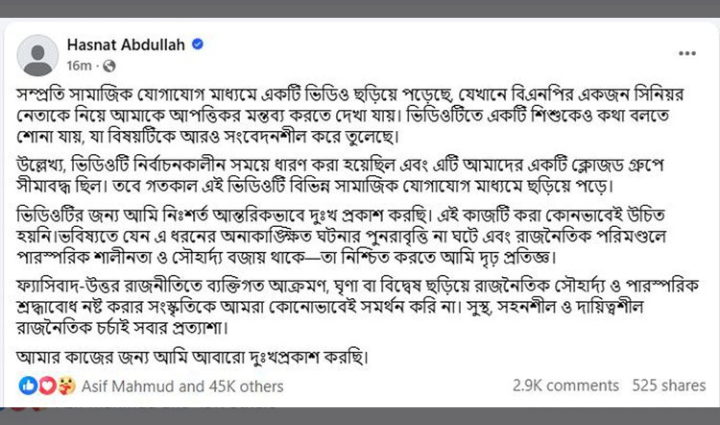Click the blue Like reaction icon

pyautogui.click(x=27, y=385)
